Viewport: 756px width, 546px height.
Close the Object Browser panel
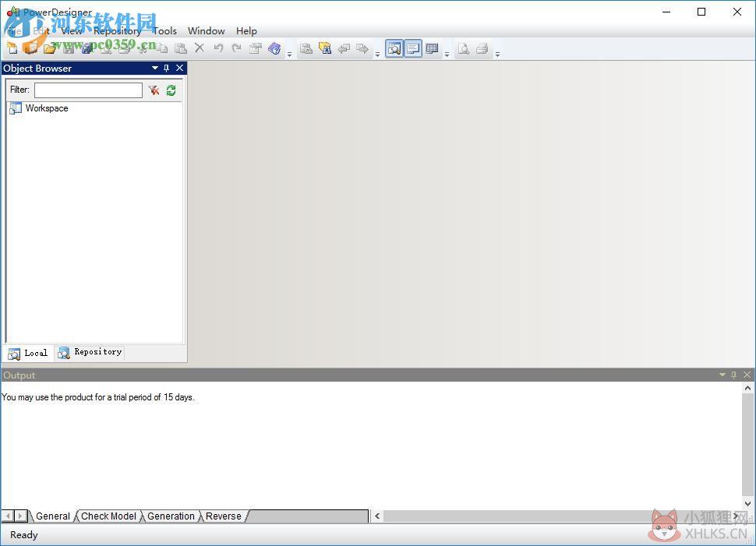(x=179, y=68)
